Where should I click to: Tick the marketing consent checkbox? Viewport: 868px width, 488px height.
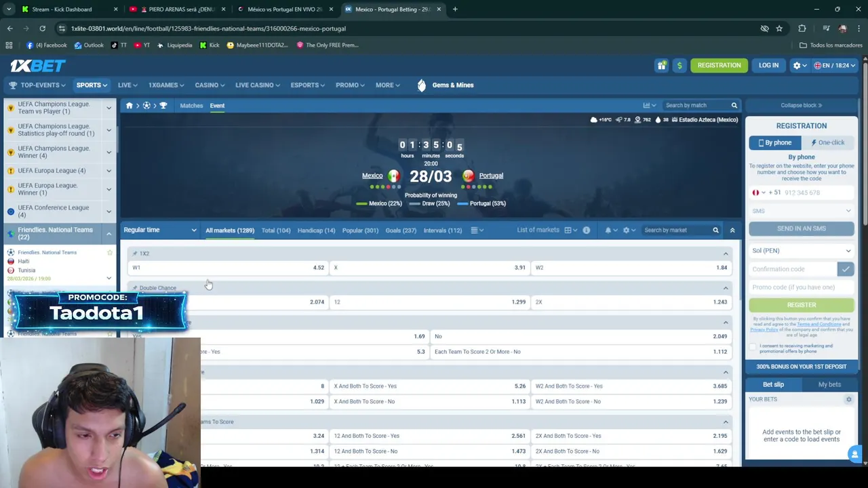(x=753, y=346)
